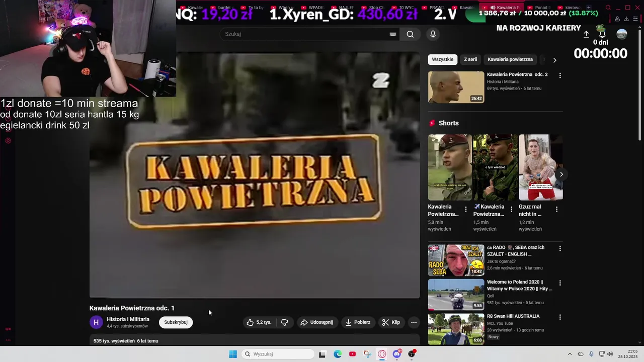Open R8 Swan Hill AUSTRALIA video title
This screenshot has width=644, height=362.
[513, 316]
